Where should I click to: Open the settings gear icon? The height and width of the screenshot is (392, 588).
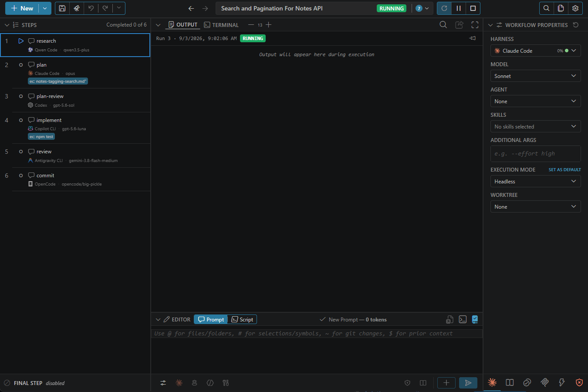click(575, 8)
